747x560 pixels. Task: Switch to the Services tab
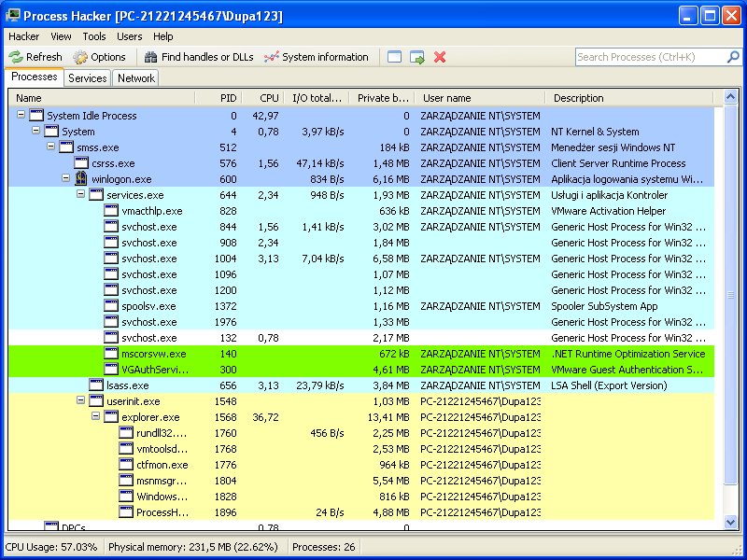click(88, 78)
